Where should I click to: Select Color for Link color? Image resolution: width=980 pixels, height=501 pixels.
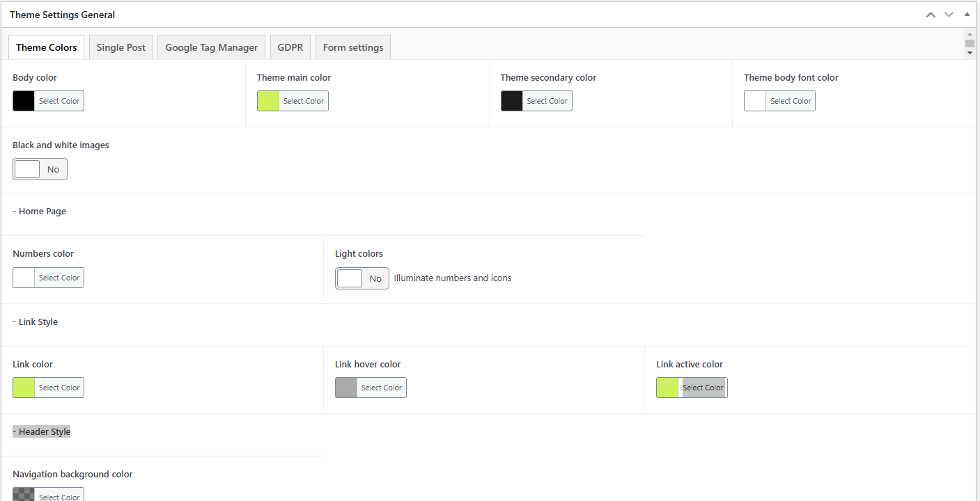[x=59, y=388]
